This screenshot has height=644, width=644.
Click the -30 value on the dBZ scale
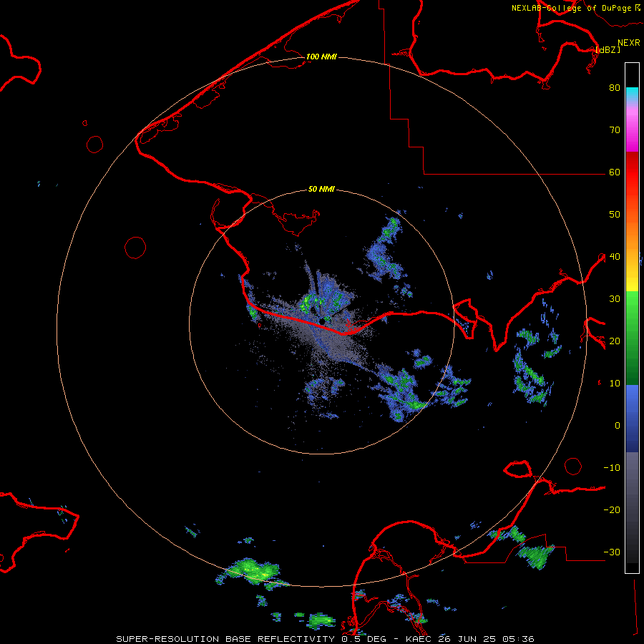click(612, 552)
